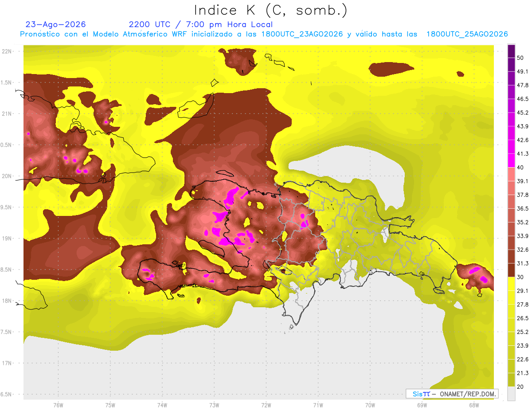Click the "69W" longitude label

click(x=422, y=405)
